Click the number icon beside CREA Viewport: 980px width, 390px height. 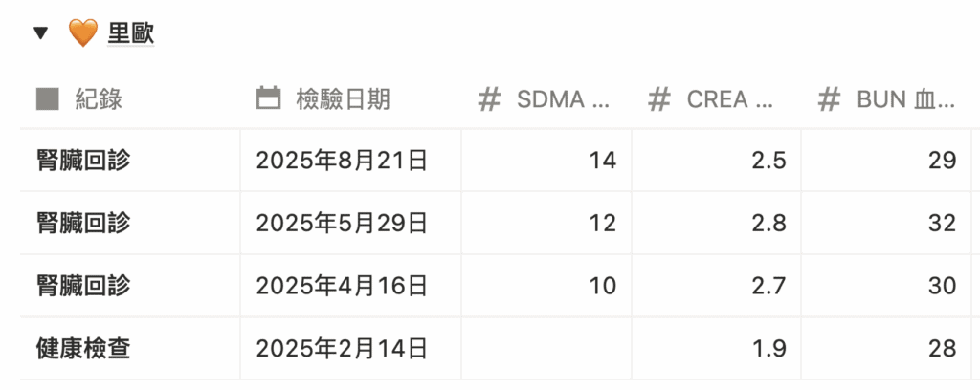658,98
